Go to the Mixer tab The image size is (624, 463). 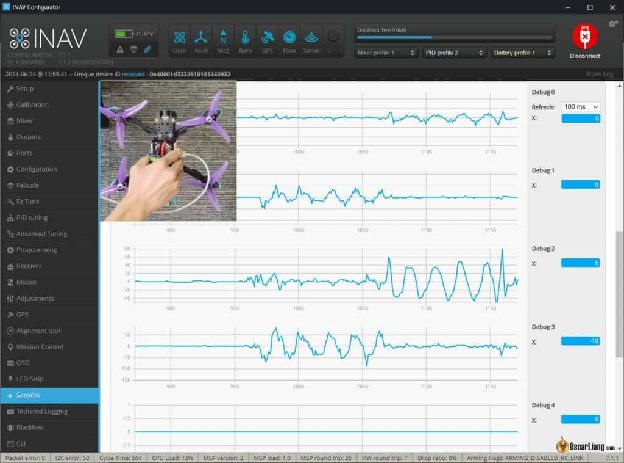(x=49, y=121)
